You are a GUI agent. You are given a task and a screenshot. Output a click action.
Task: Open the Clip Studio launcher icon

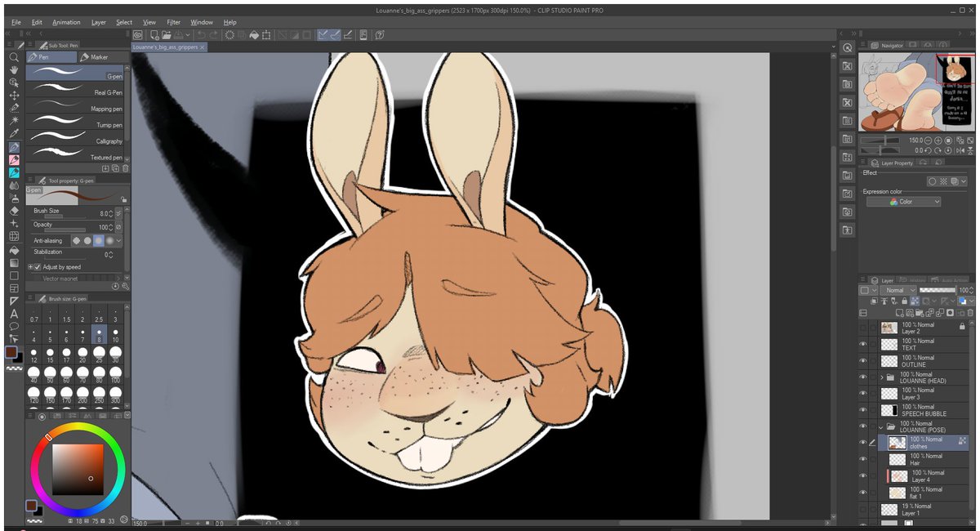tap(137, 35)
